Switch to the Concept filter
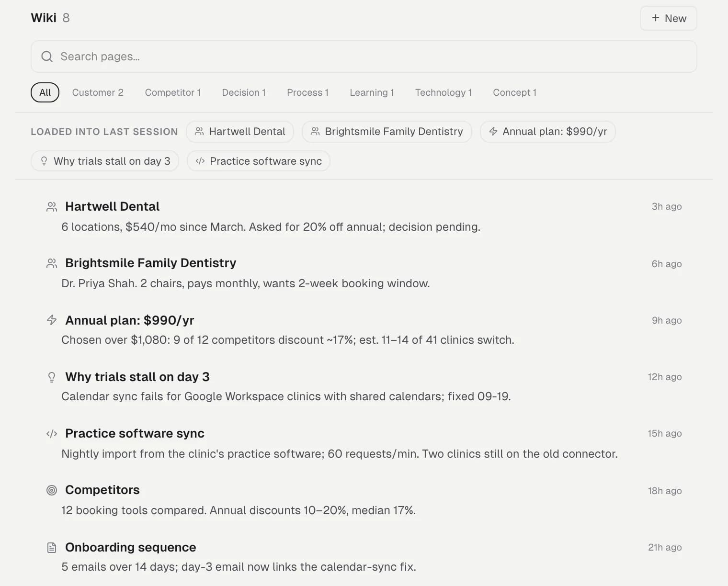Viewport: 728px width, 586px height. coord(514,92)
